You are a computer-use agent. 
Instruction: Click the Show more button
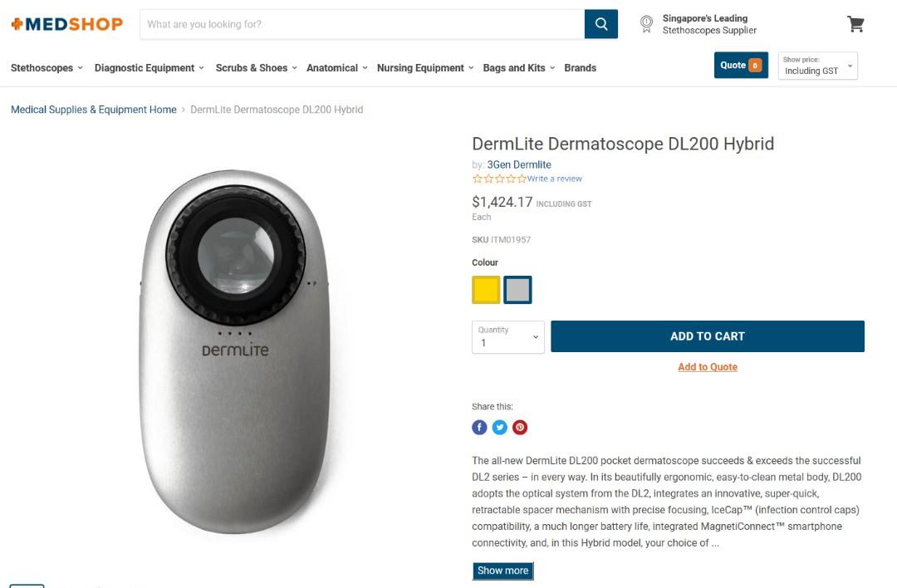tap(502, 571)
